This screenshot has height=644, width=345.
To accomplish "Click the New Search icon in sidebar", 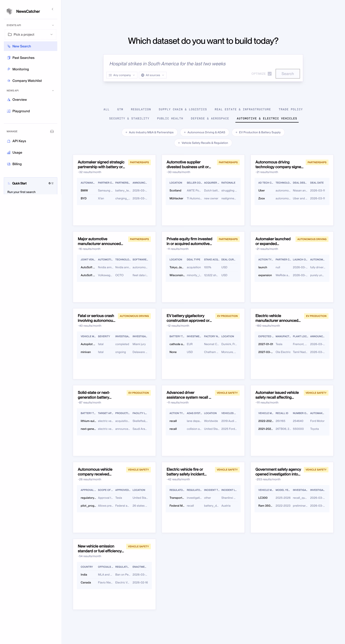I will [9, 46].
